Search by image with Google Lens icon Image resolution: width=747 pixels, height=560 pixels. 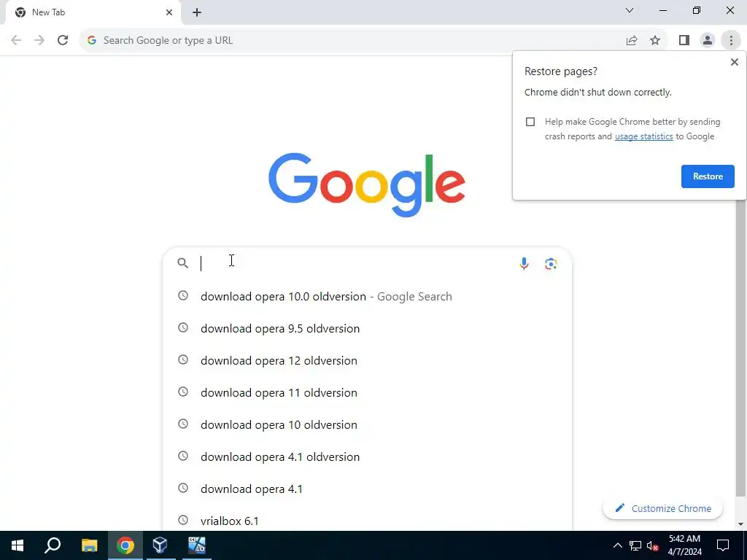[551, 263]
